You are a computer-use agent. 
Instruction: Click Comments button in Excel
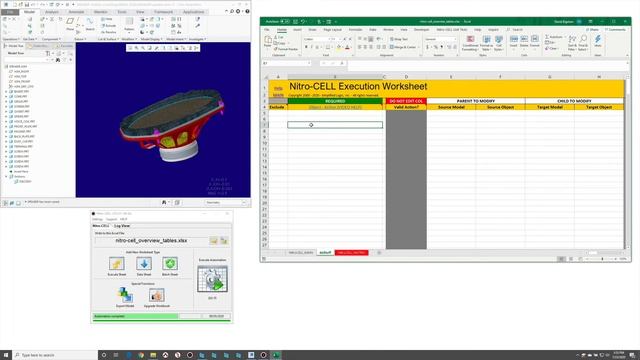click(615, 30)
